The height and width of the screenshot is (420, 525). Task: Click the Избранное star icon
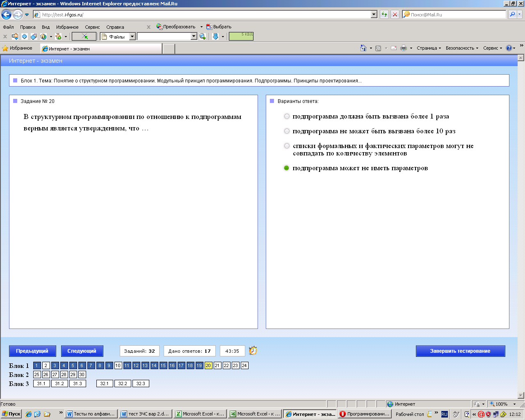[5, 48]
